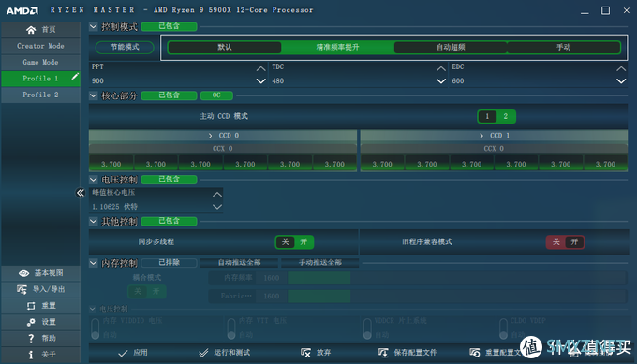Increase PPT value with up arrow
The image size is (637, 364).
point(260,69)
